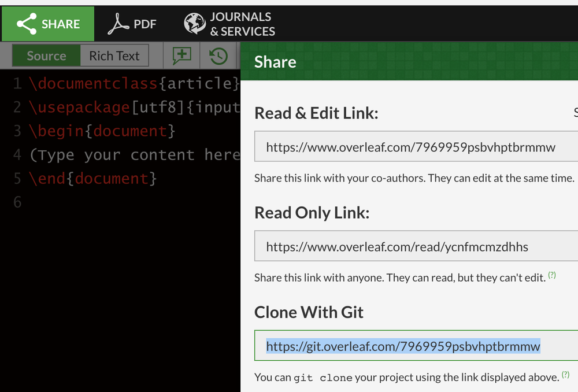Select the Read & Edit link field
Viewport: 578px width, 392px height.
coord(416,146)
